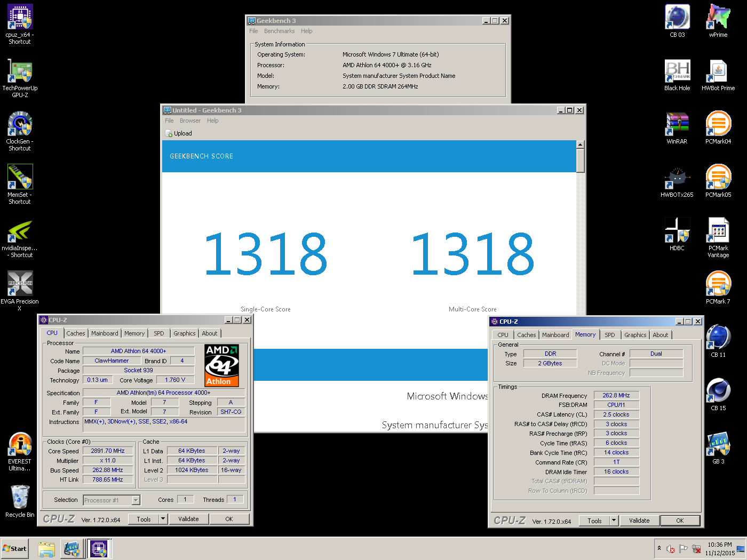747x560 pixels.
Task: Switch to Mainboard tab in left CPU-Z
Action: point(105,333)
